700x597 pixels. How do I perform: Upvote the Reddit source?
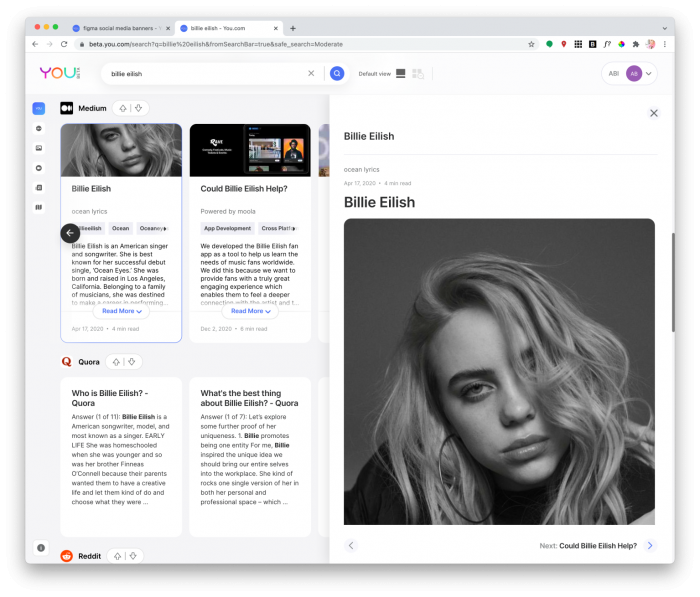pyautogui.click(x=117, y=556)
